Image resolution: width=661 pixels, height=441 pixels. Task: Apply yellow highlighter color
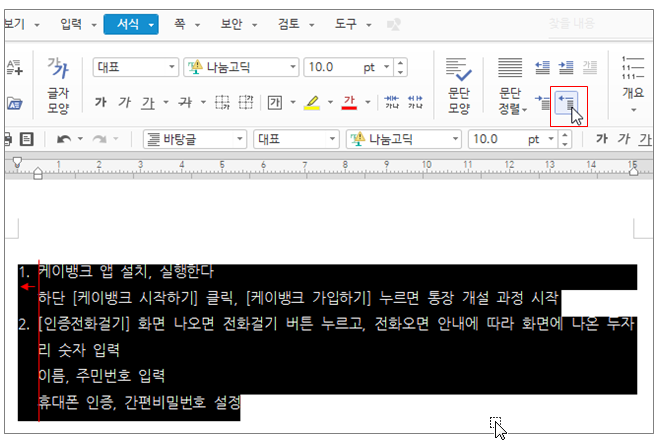click(x=312, y=102)
